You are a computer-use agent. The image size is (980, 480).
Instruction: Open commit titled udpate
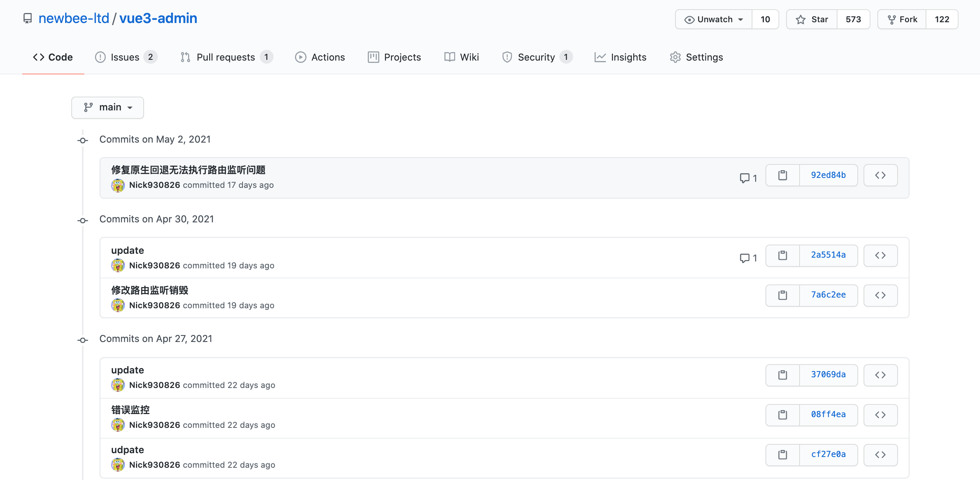pos(128,450)
